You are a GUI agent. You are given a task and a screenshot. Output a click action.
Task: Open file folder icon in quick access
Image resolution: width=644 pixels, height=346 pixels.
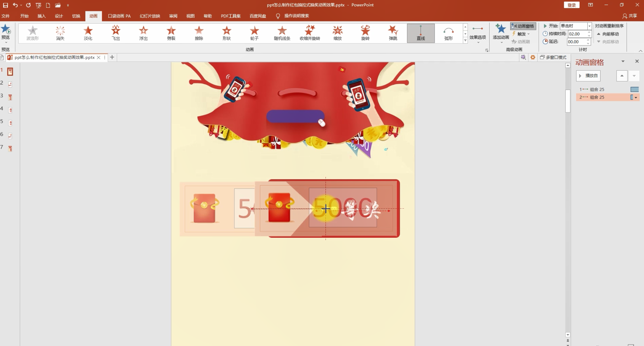[58, 5]
